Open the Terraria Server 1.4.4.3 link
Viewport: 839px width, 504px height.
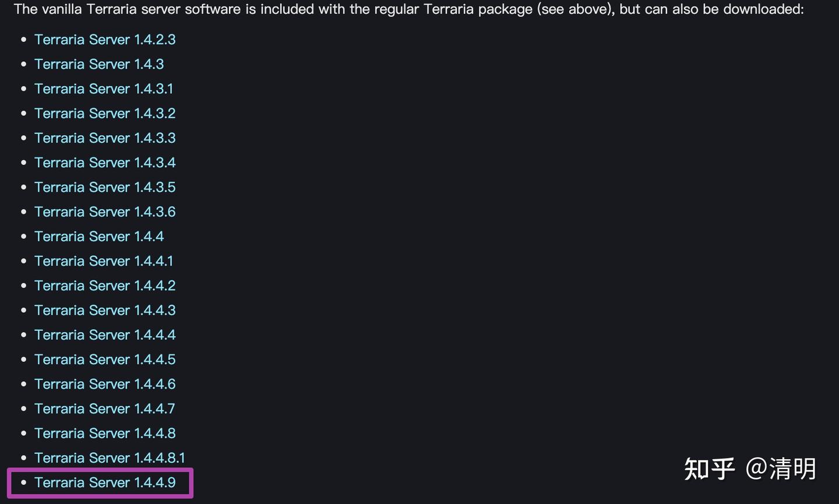pyautogui.click(x=105, y=310)
